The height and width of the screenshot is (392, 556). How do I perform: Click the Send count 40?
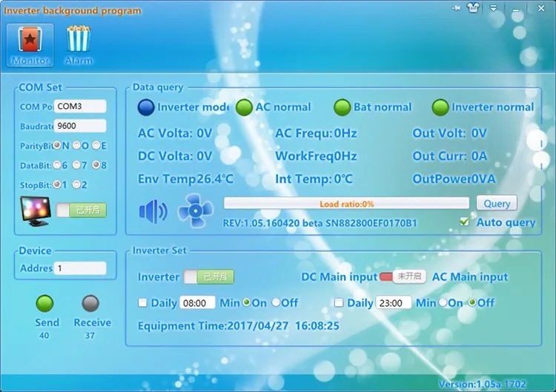(x=44, y=335)
